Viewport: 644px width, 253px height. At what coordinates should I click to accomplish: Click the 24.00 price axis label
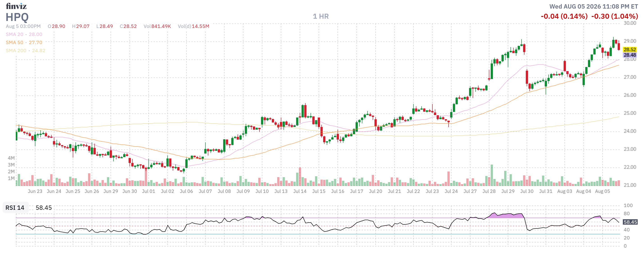630,131
